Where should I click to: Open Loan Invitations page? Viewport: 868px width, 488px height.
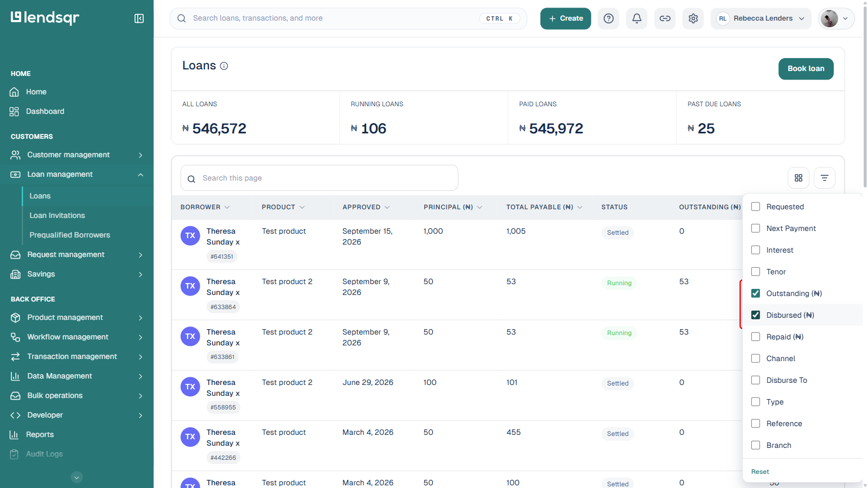point(58,216)
